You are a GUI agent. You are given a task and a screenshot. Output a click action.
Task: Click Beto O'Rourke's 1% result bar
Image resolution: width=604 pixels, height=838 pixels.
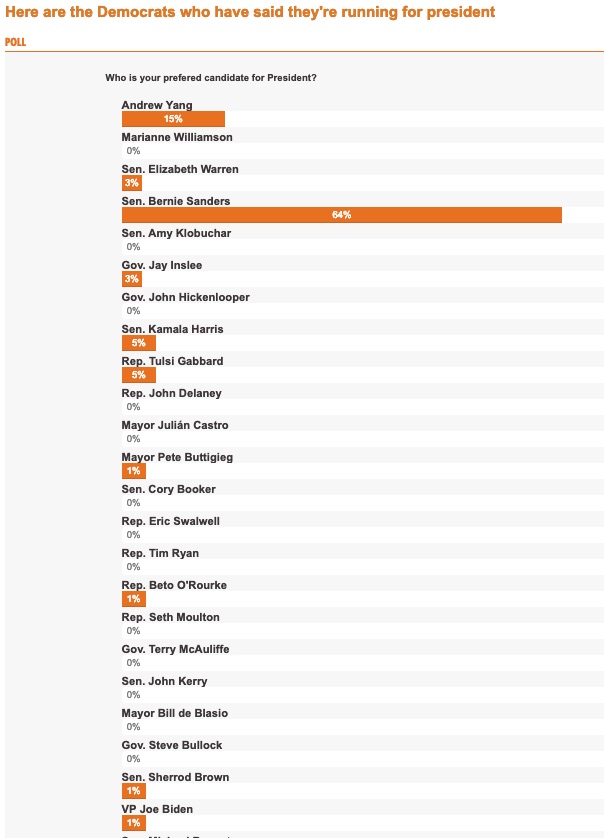(133, 599)
